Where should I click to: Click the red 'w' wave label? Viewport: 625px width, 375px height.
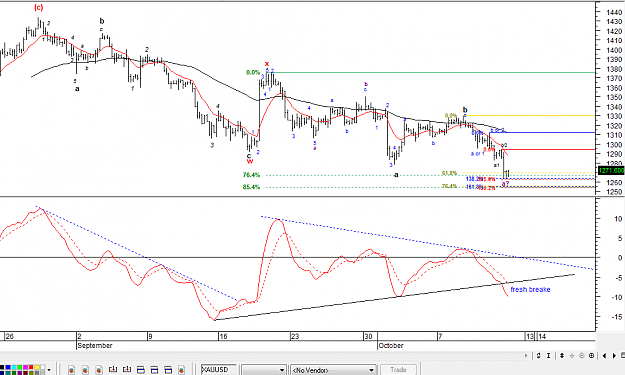click(x=250, y=161)
